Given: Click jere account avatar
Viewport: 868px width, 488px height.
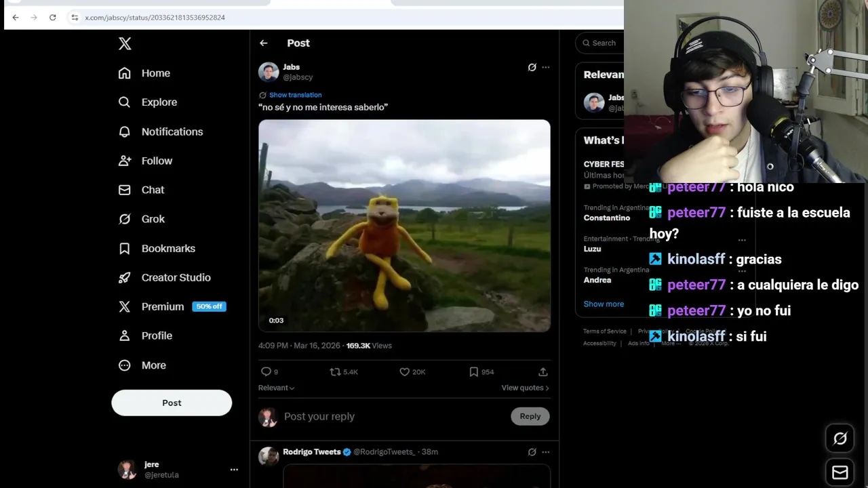Looking at the screenshot, I should 127,469.
